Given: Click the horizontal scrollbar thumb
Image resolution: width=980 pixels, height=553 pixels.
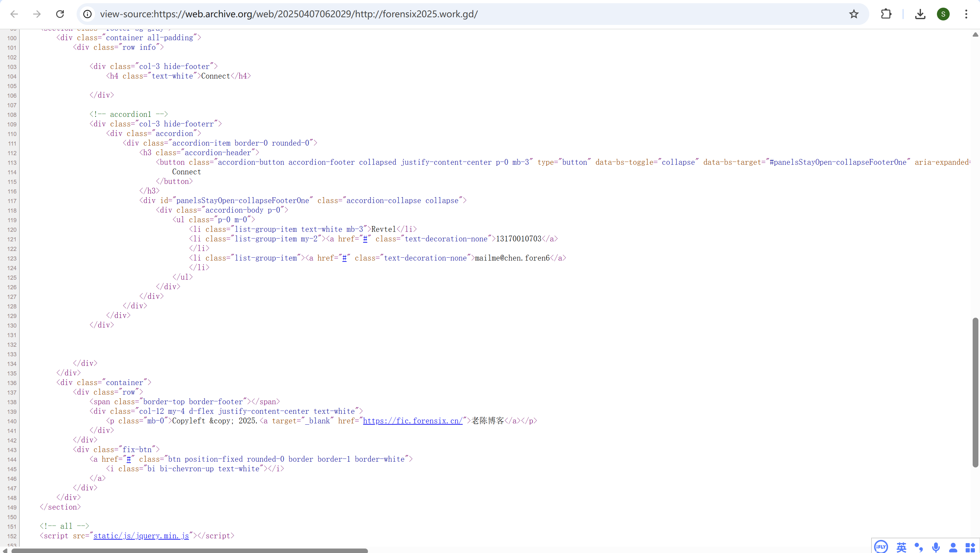Looking at the screenshot, I should pyautogui.click(x=190, y=550).
